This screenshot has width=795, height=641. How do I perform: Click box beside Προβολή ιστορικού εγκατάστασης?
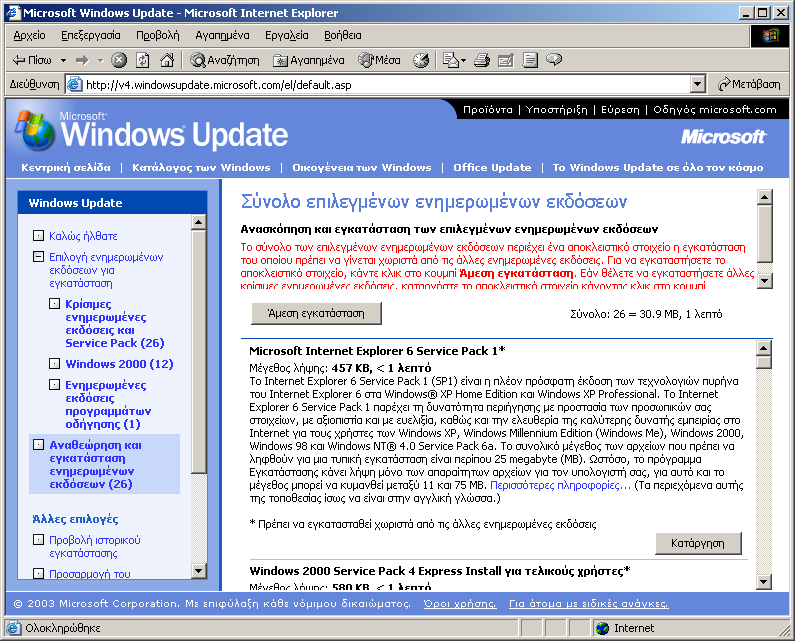pyautogui.click(x=38, y=540)
